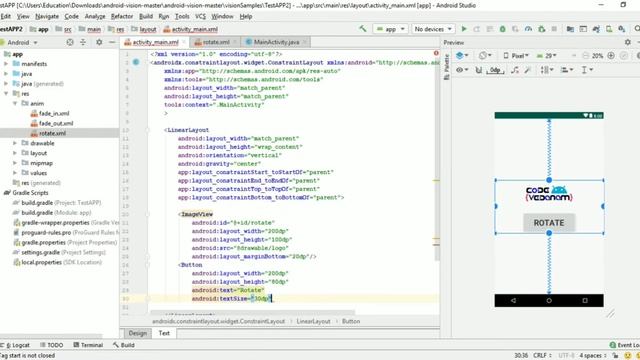Click the Infer Constraints wand icon
Image resolution: width=640 pixels, height=360 pixels.
(x=527, y=70)
